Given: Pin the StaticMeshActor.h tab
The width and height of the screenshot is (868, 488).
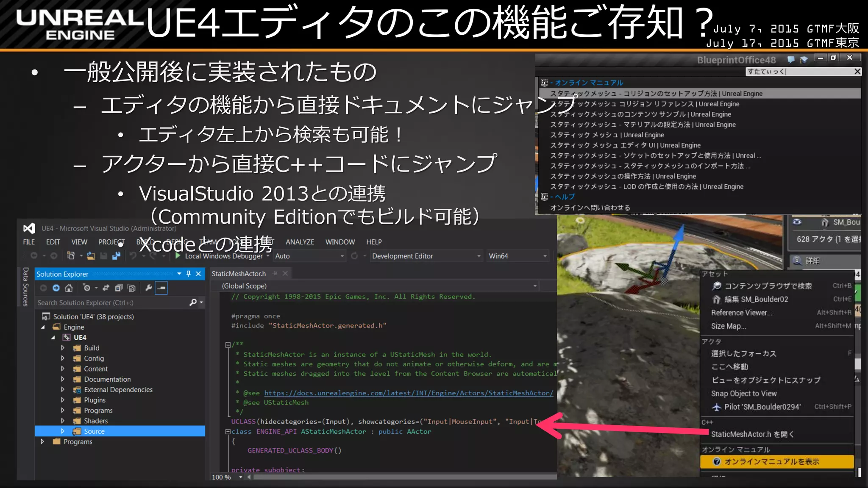Looking at the screenshot, I should pos(275,274).
